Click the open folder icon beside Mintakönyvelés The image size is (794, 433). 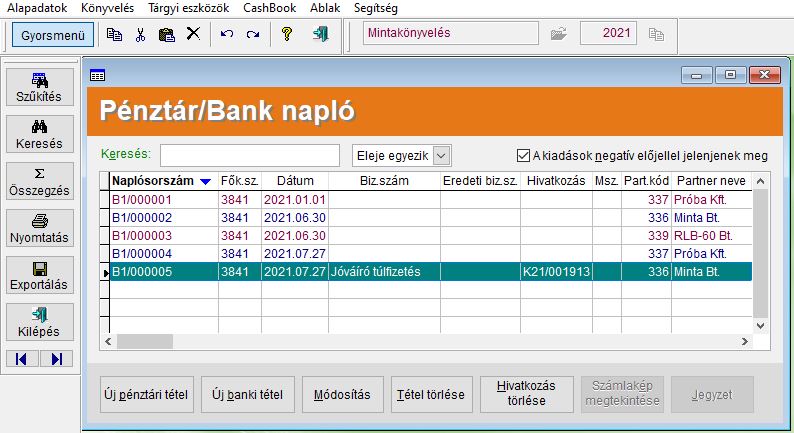coord(559,34)
